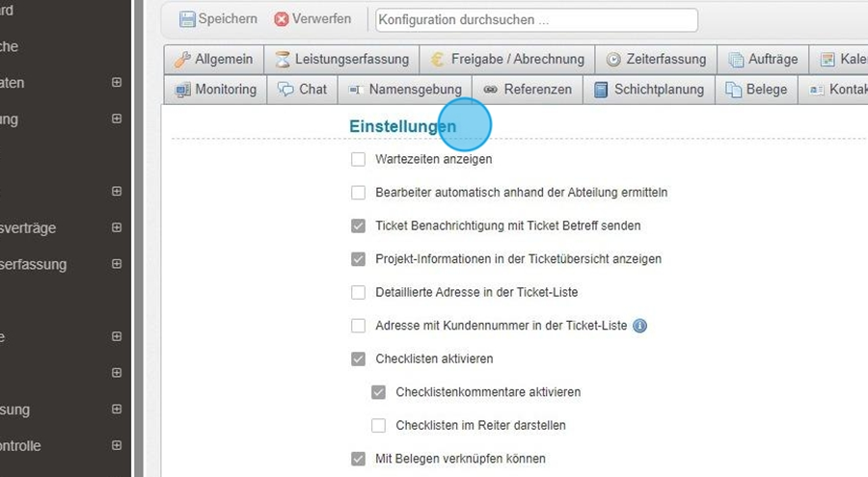Expand the topmost sidebar plus expander
Viewport: 868px width, 477px height.
click(x=117, y=83)
